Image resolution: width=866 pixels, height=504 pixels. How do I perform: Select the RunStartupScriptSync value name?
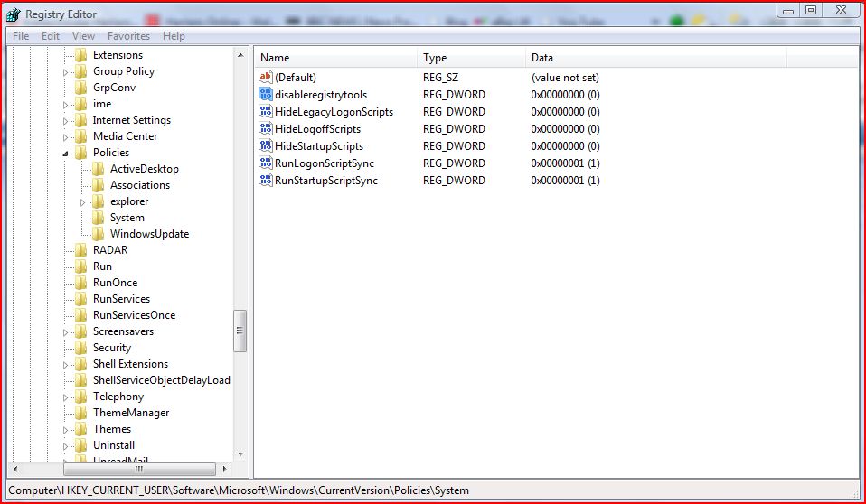click(x=326, y=180)
